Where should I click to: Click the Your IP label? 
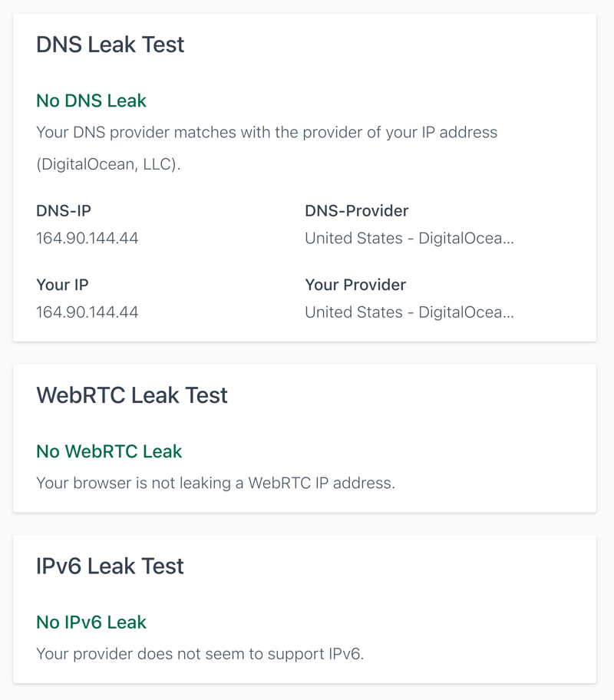(x=62, y=285)
